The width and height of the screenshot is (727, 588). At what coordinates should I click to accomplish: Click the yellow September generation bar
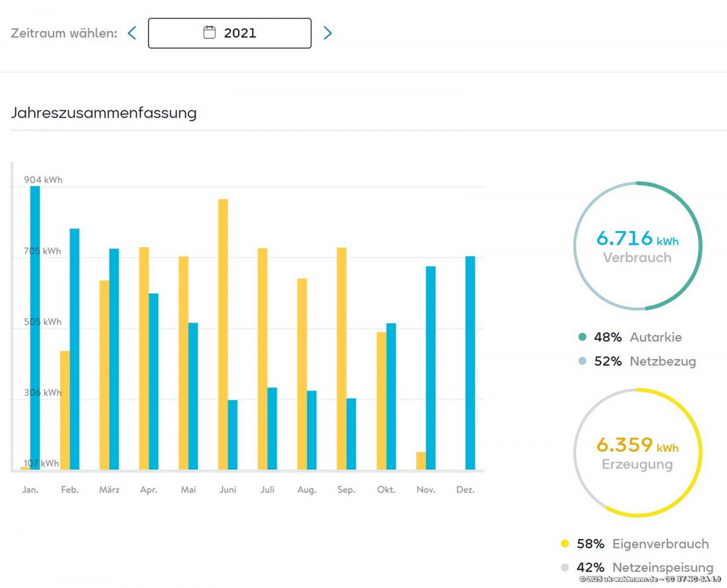coord(342,358)
